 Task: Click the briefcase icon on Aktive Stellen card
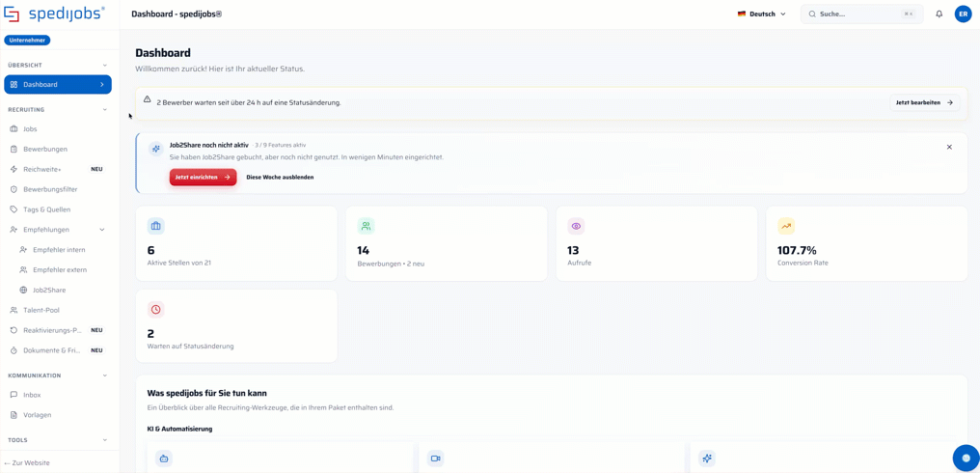click(x=155, y=226)
